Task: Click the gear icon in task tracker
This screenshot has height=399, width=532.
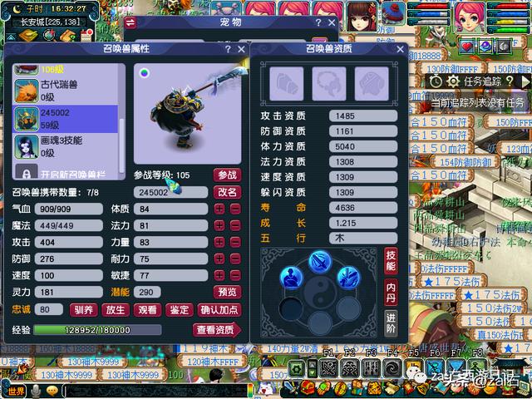Action: (453, 81)
